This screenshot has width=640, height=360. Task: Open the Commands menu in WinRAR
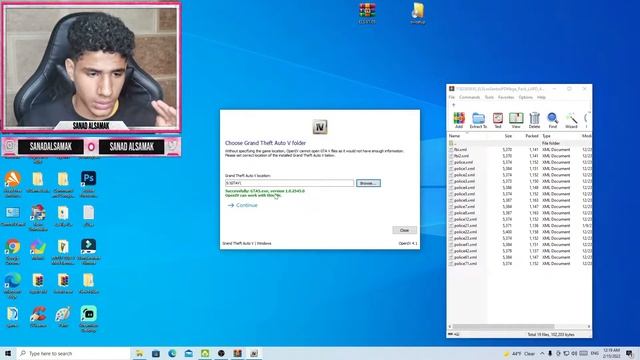click(469, 97)
